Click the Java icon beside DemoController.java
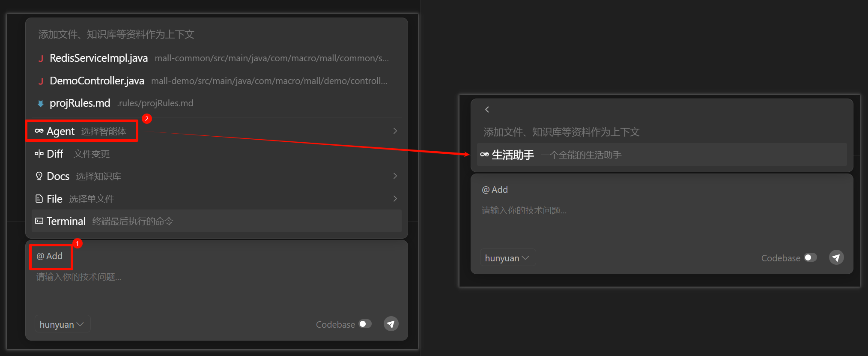 pyautogui.click(x=41, y=81)
